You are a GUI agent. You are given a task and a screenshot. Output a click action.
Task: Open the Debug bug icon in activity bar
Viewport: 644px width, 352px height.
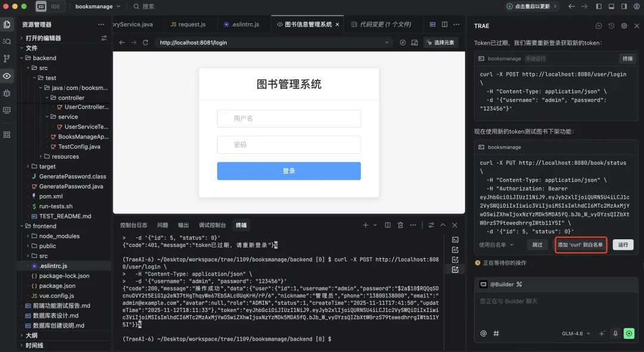coord(7,93)
